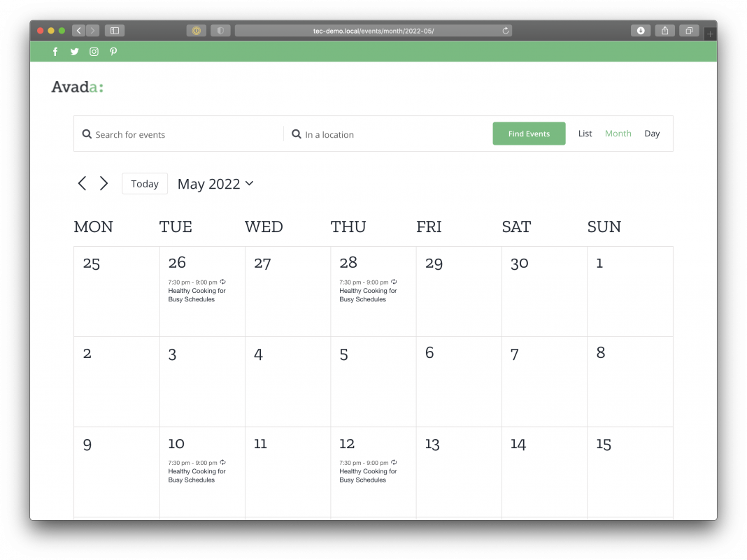Show the browser sidebar panel
Image resolution: width=747 pixels, height=560 pixels.
pyautogui.click(x=114, y=30)
